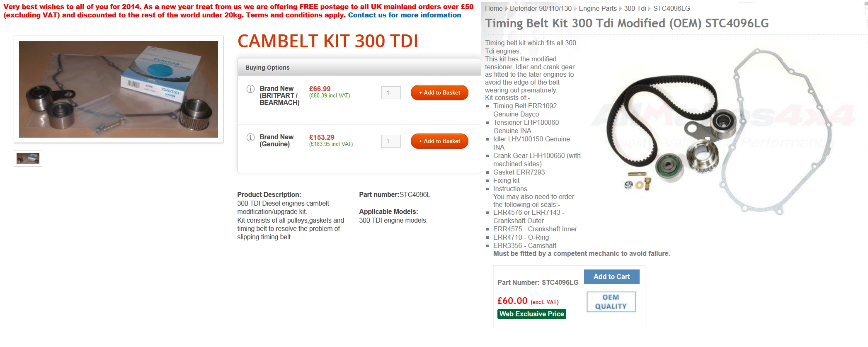The width and height of the screenshot is (868, 347).
Task: Click info icon beside Britpart/Bearmach option
Action: 250,89
